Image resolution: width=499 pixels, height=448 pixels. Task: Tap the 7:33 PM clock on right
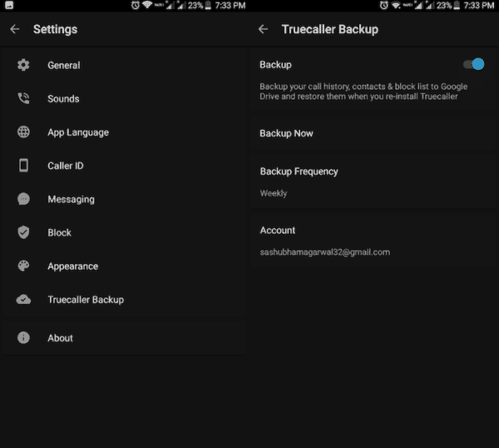479,6
